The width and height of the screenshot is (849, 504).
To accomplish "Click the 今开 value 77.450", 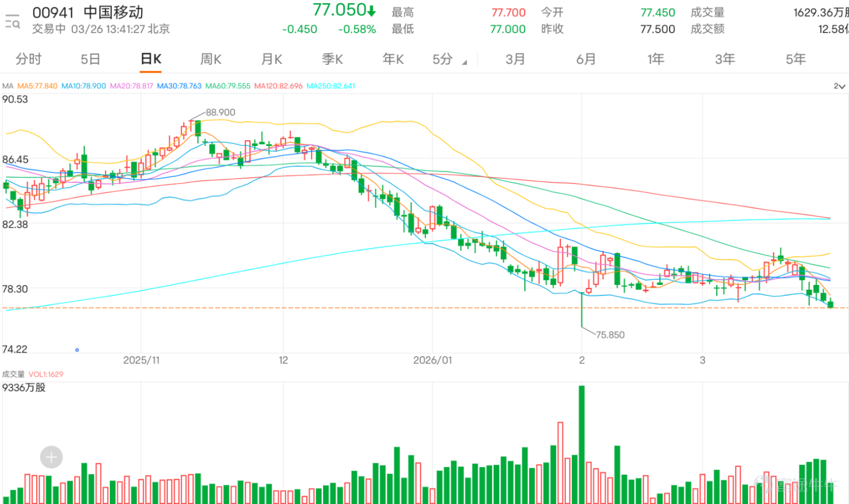I will (x=657, y=12).
